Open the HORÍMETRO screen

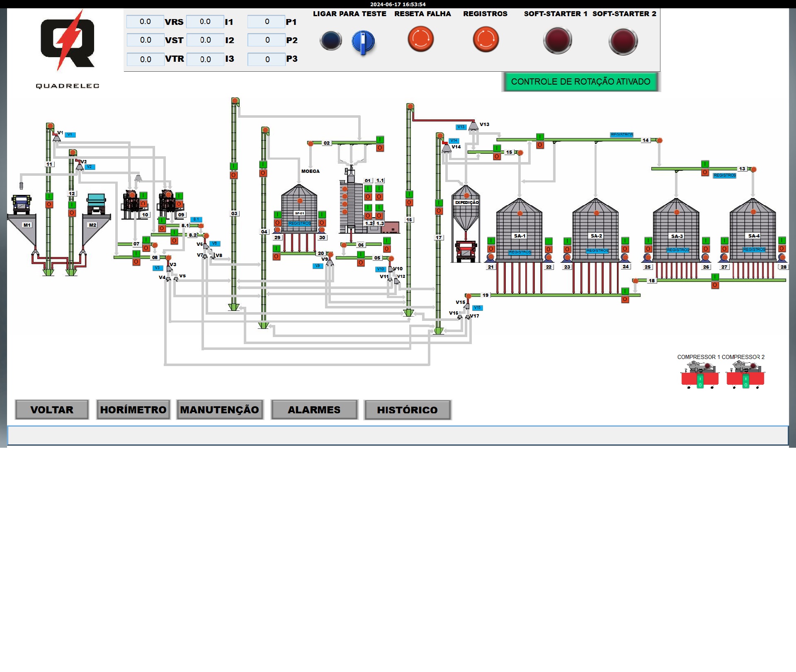pos(133,410)
